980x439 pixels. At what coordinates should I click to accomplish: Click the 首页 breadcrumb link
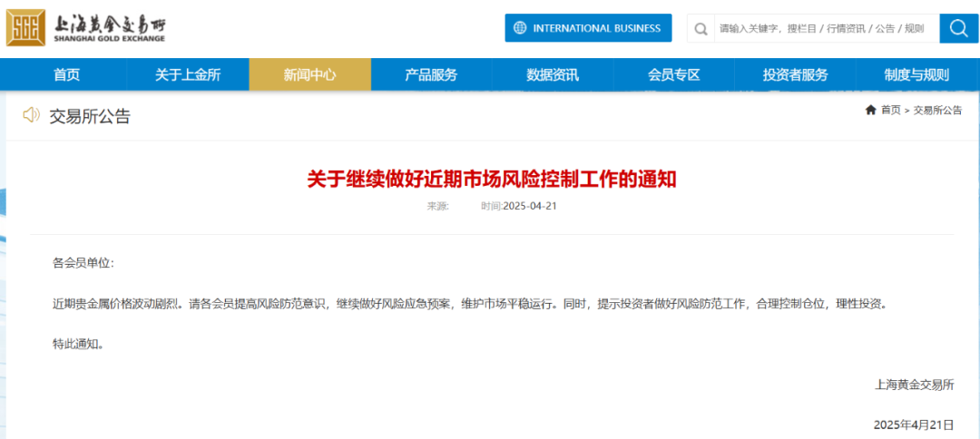pyautogui.click(x=891, y=110)
